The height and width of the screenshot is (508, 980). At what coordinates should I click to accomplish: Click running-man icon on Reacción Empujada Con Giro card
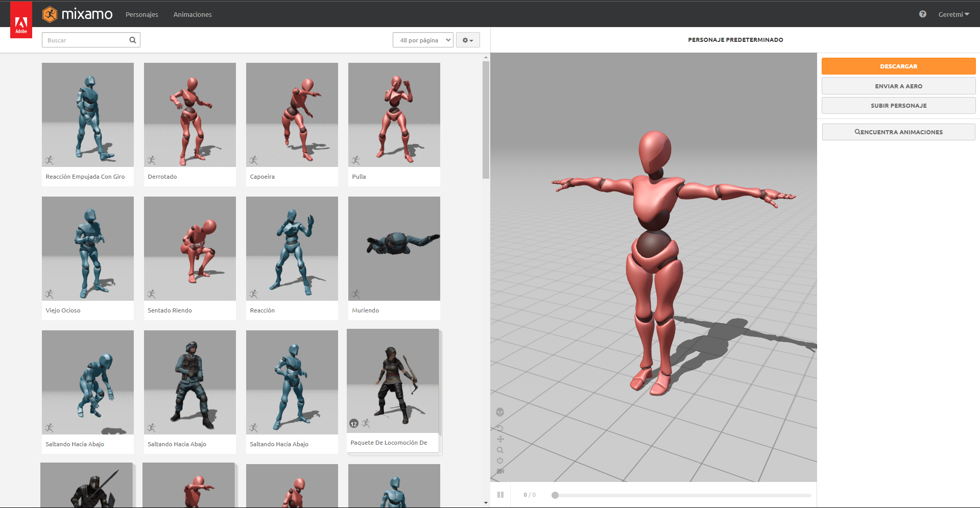[x=50, y=160]
